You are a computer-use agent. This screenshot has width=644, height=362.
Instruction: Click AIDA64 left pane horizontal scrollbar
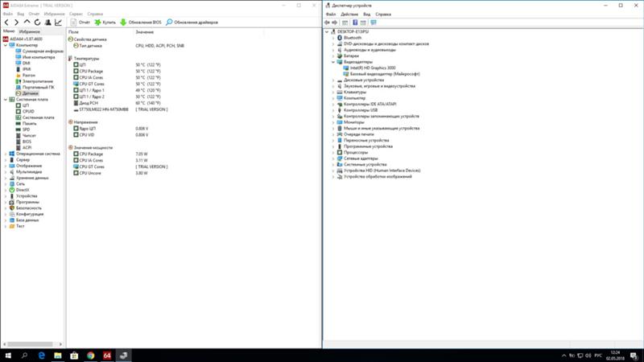click(x=32, y=344)
